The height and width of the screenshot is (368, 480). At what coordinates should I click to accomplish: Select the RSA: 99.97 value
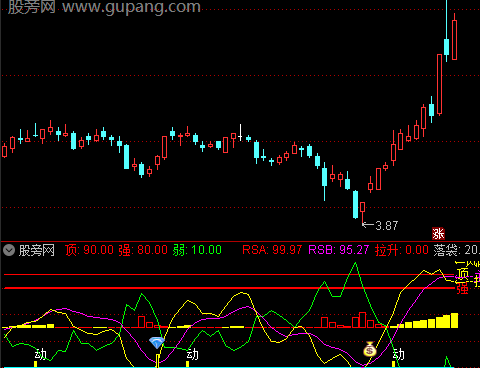(272, 250)
